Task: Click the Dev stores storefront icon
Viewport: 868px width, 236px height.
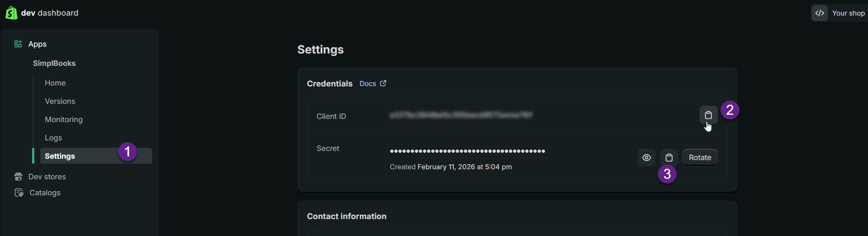Action: (x=18, y=177)
